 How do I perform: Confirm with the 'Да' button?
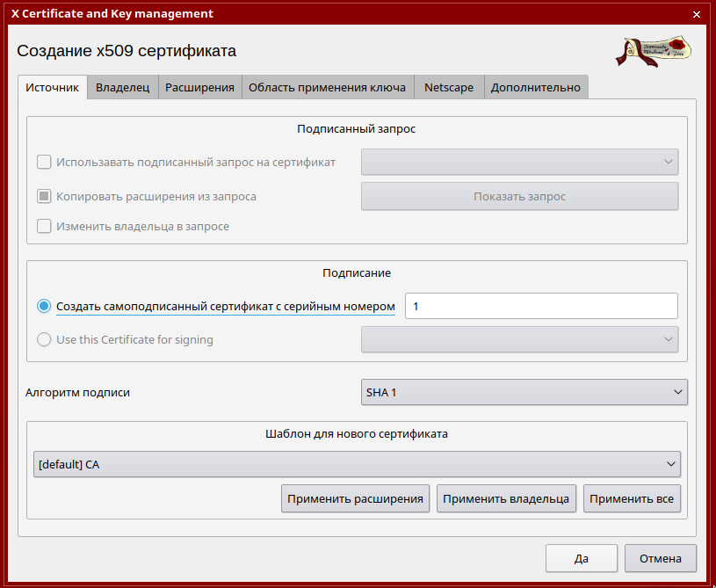coord(581,558)
